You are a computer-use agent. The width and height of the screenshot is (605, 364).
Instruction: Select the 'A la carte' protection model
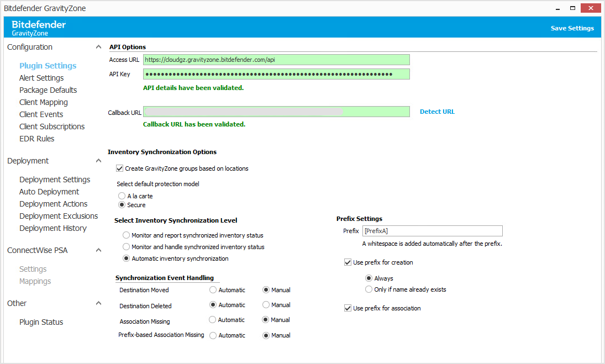tap(122, 196)
